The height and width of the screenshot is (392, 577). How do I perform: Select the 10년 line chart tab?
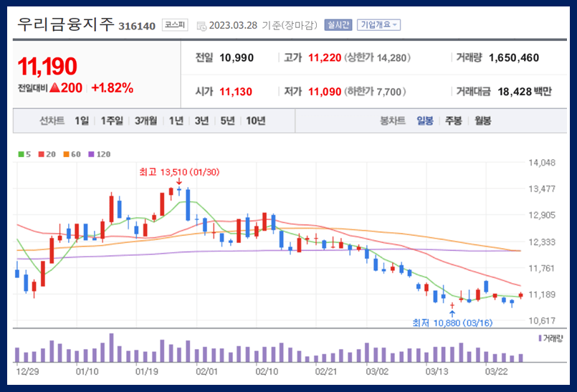pos(256,120)
